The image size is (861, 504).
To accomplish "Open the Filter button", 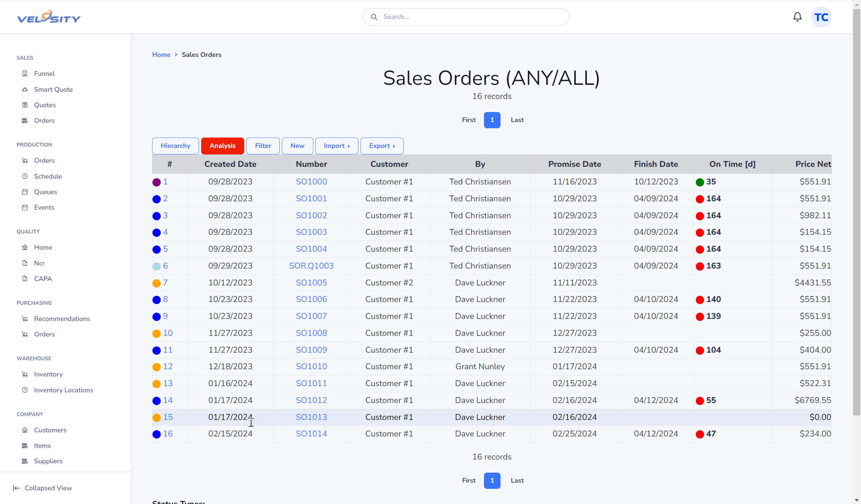I will coord(263,146).
